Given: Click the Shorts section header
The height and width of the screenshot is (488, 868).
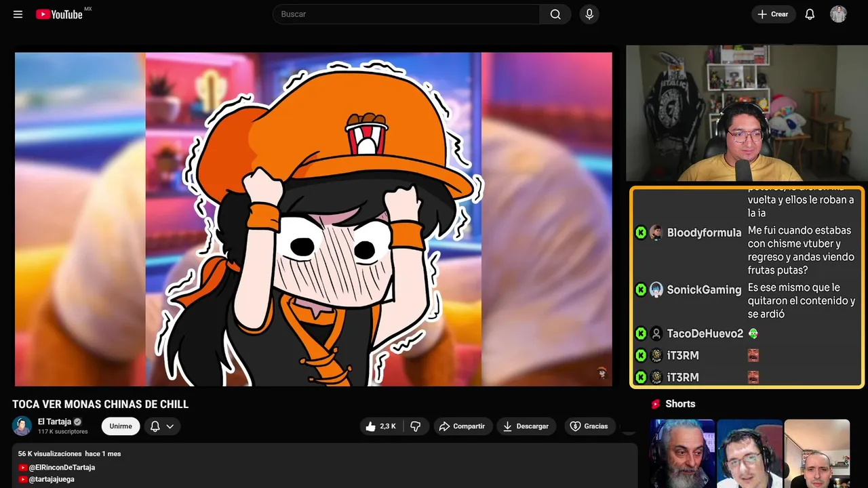Looking at the screenshot, I should tap(680, 404).
